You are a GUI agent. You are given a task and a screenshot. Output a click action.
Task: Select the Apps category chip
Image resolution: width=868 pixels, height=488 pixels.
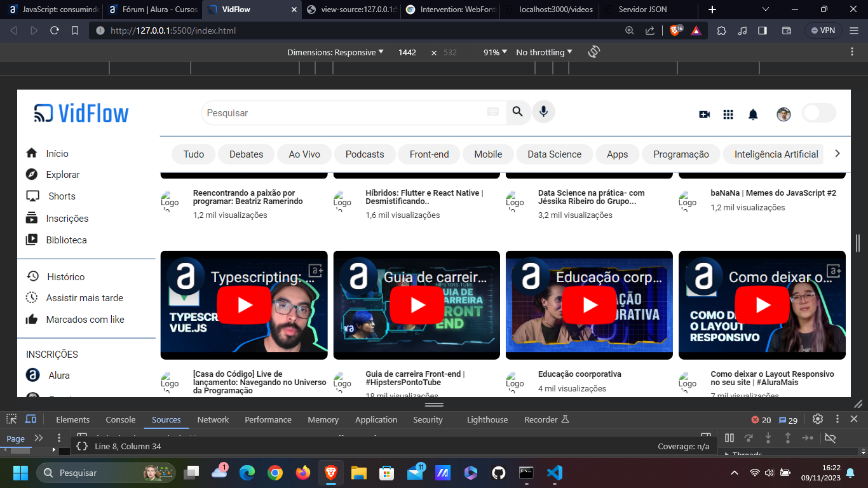(617, 154)
